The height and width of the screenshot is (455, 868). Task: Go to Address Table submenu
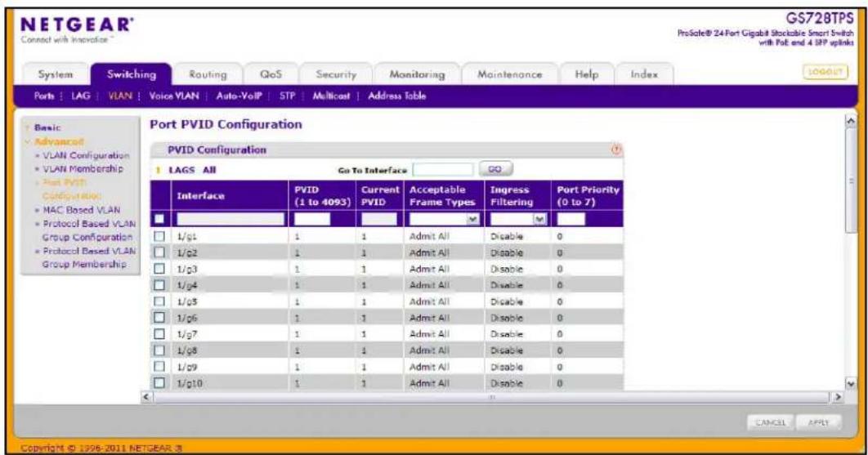click(x=397, y=96)
